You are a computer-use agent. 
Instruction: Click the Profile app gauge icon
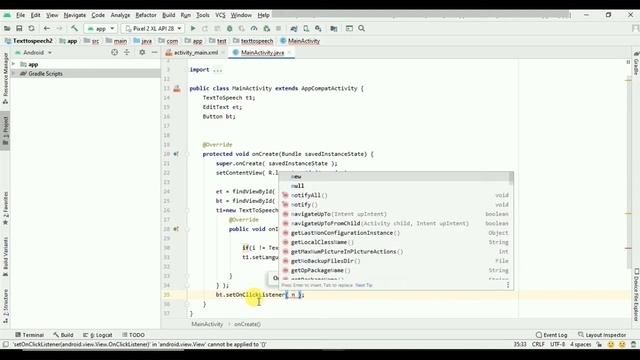pyautogui.click(x=254, y=29)
